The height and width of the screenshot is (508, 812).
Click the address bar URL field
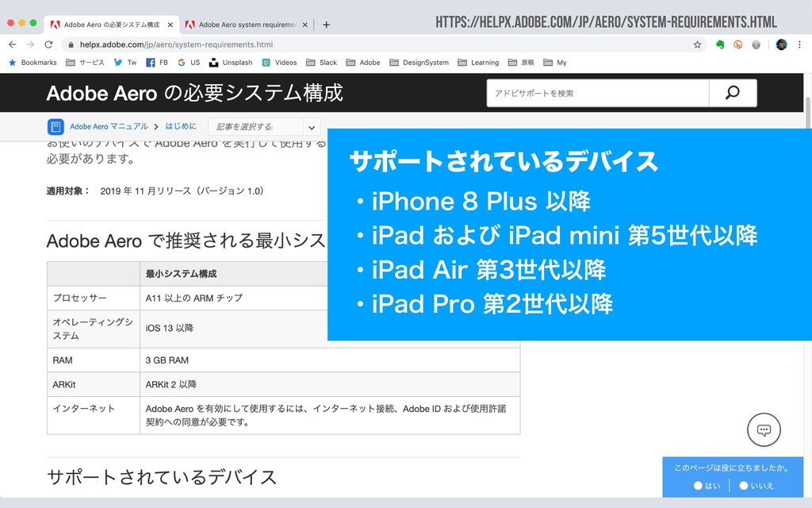(383, 44)
